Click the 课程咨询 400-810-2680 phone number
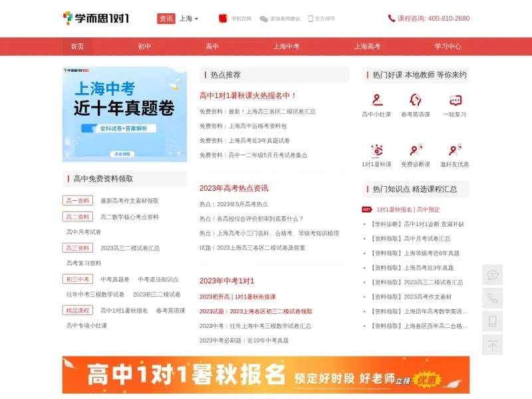 coord(434,19)
